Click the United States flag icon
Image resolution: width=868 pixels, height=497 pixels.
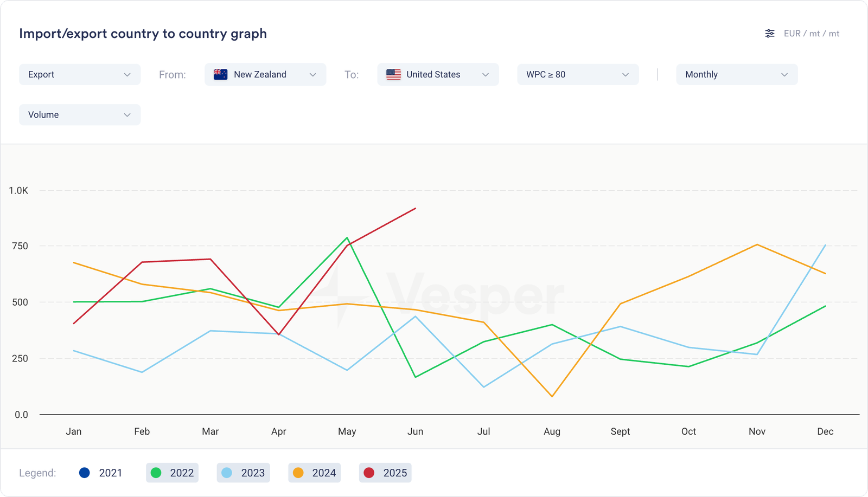click(393, 75)
